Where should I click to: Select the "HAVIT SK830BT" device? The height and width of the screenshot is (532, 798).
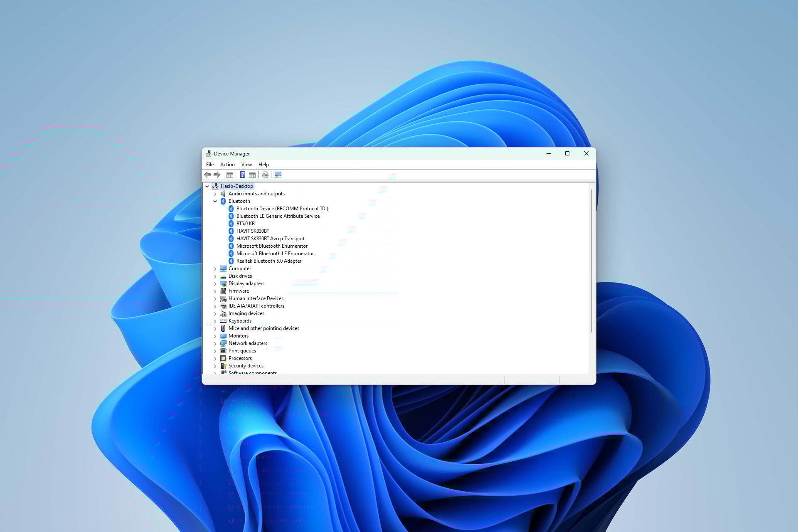[x=253, y=231]
